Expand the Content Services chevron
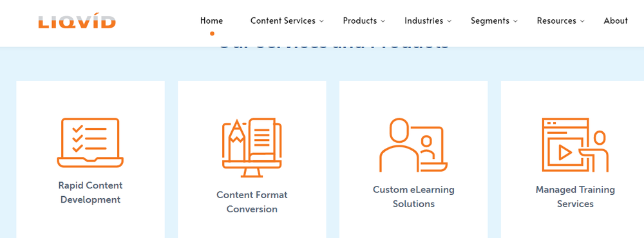 321,21
